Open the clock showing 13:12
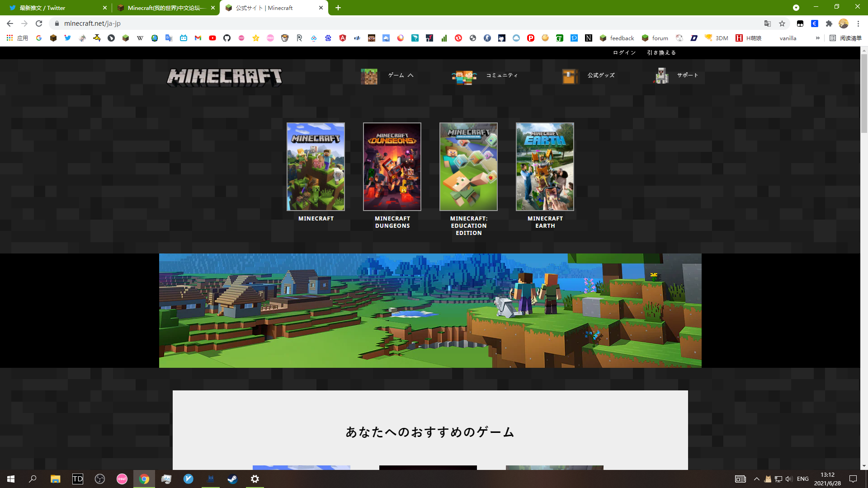Image resolution: width=868 pixels, height=488 pixels. coord(827,479)
